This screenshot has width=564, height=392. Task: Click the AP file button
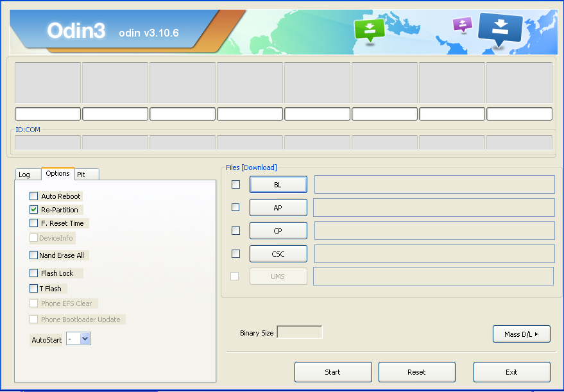point(278,207)
